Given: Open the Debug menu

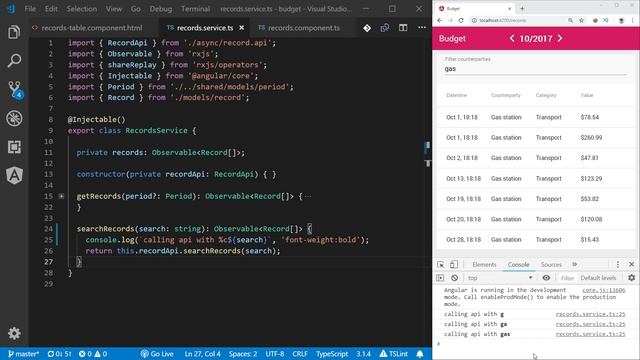Looking at the screenshot, I should coord(160,9).
